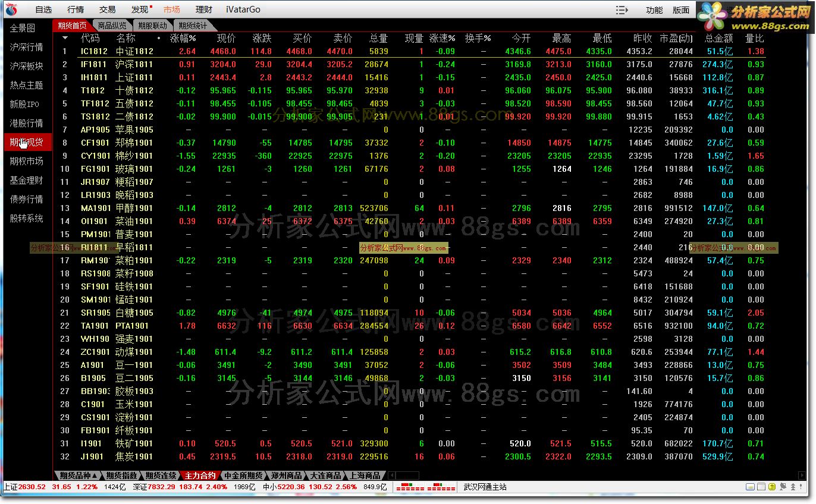Select 港股行情 in the sidebar
This screenshot has height=504, width=816.
pyautogui.click(x=27, y=123)
